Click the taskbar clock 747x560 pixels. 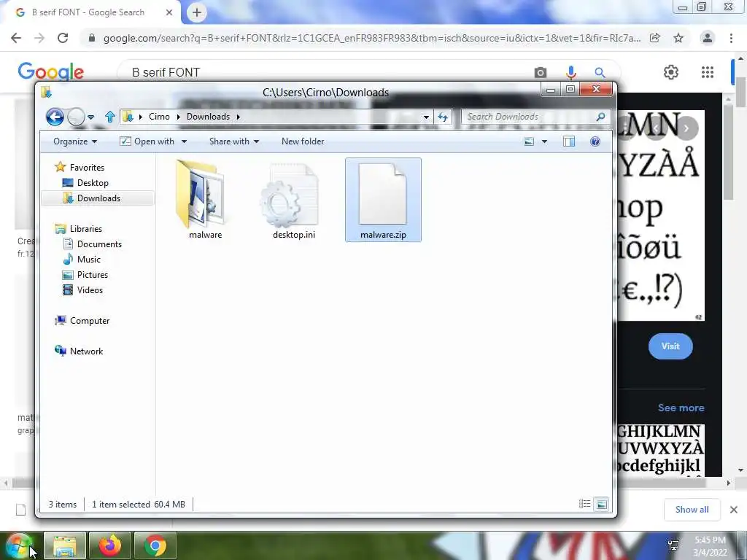(710, 546)
